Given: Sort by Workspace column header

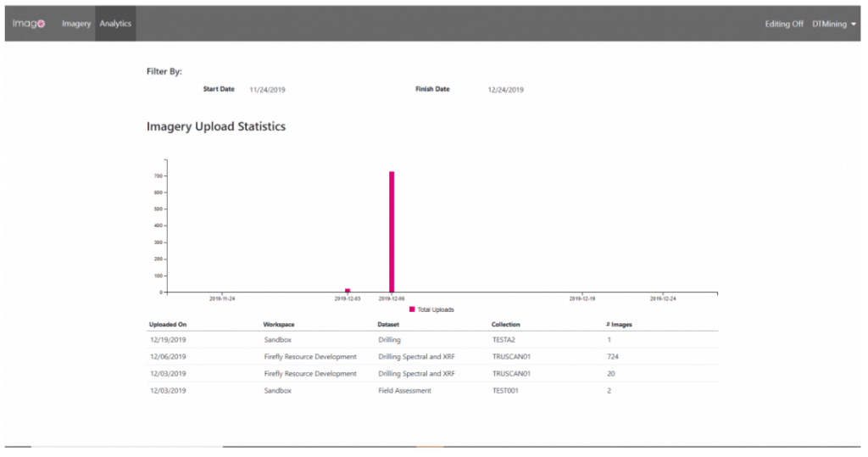Looking at the screenshot, I should coord(280,324).
